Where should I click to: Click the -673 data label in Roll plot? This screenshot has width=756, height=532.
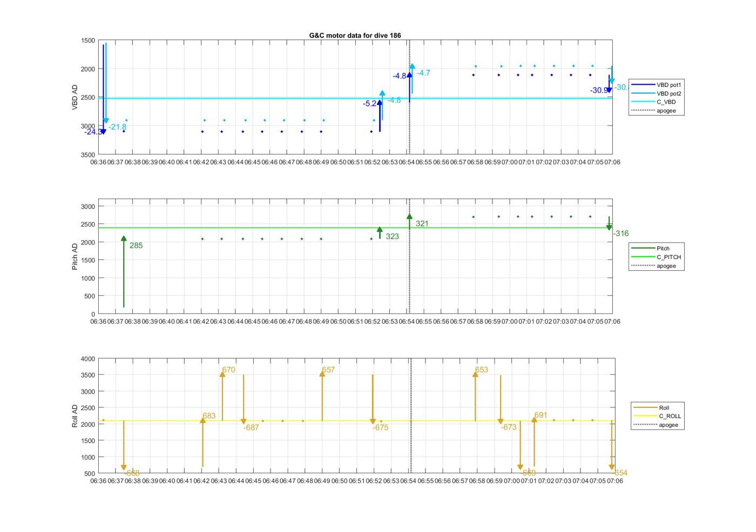click(509, 427)
